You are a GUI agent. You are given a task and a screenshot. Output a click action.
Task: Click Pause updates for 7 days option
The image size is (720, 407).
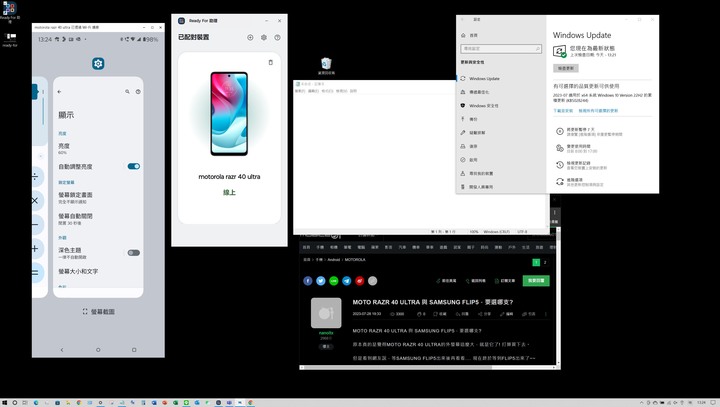(590, 131)
